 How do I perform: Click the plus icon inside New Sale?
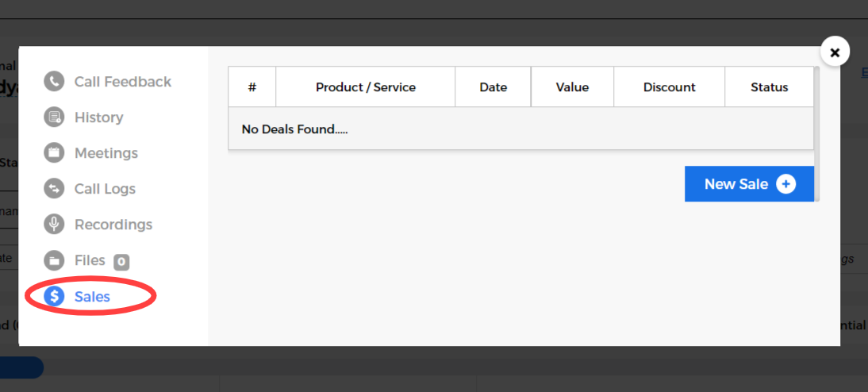coord(785,184)
